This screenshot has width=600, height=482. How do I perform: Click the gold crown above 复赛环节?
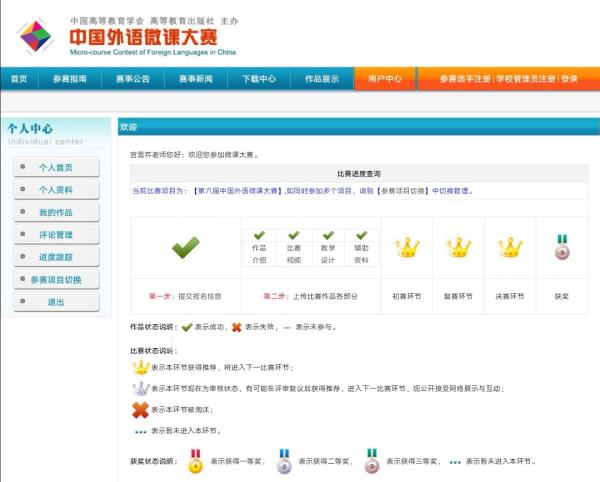[458, 247]
